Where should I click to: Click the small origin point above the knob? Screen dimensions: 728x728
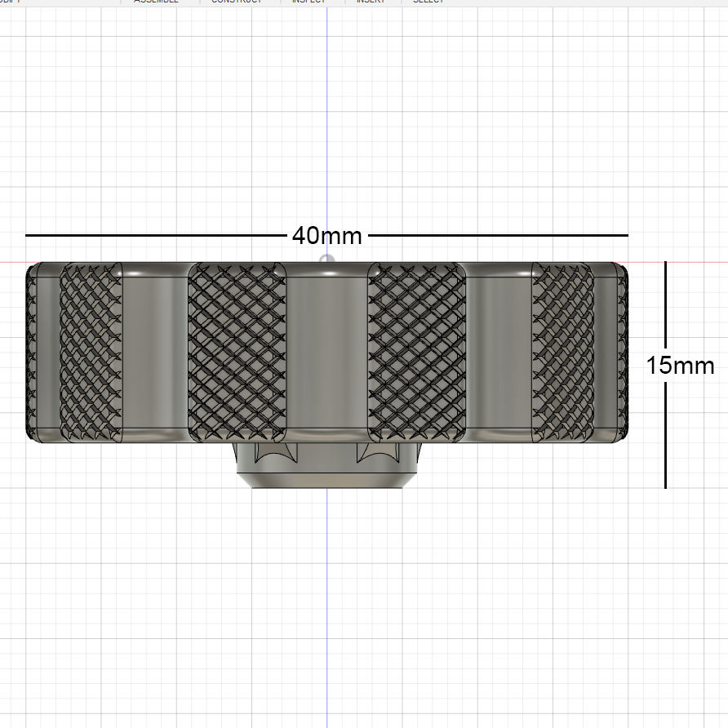click(x=327, y=260)
